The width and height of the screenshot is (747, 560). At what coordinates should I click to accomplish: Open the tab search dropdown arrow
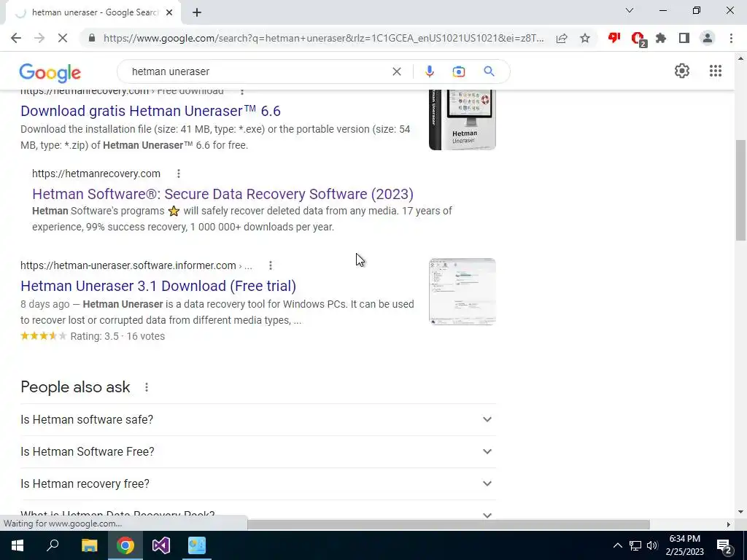630,10
